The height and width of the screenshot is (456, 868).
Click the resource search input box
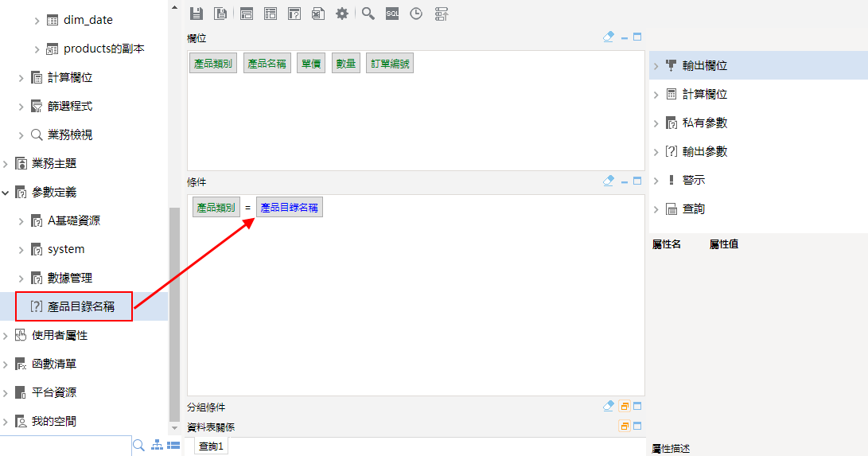click(64, 446)
